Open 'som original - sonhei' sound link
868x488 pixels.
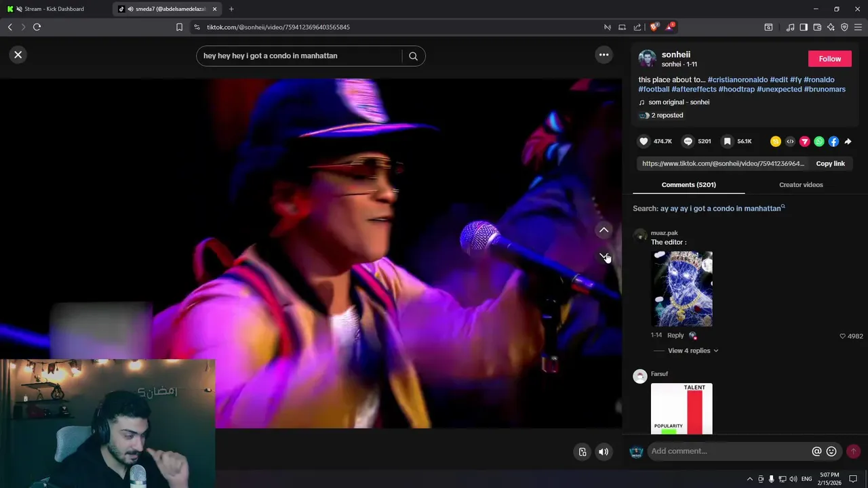[679, 102]
